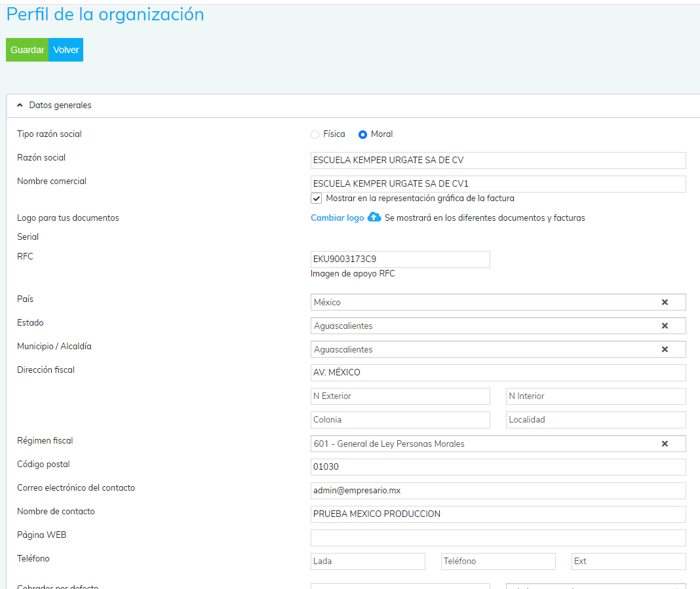
Task: Collapse the Datos generales section
Action: (20, 105)
